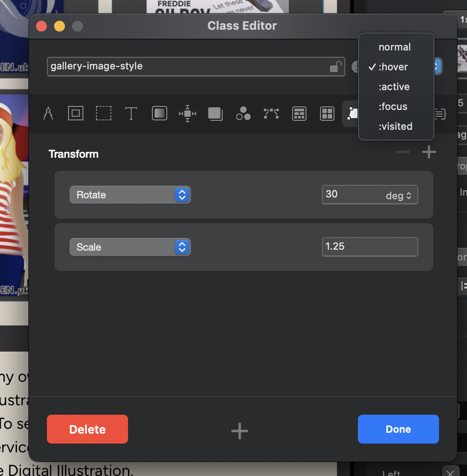Select the Border style icon
The height and width of the screenshot is (476, 467).
click(76, 114)
